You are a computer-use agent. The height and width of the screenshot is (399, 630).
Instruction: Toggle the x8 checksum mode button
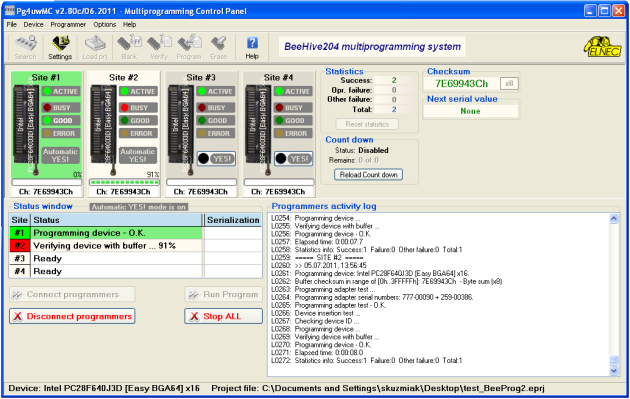(509, 84)
